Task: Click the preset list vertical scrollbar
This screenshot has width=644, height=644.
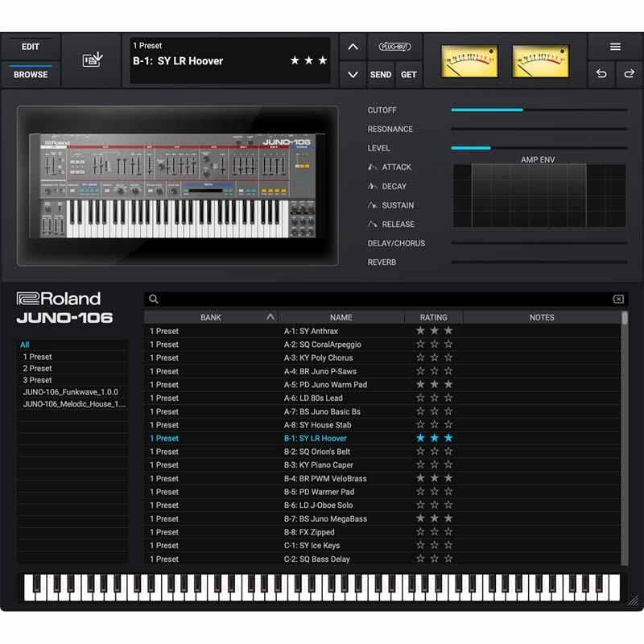Action: [625, 437]
